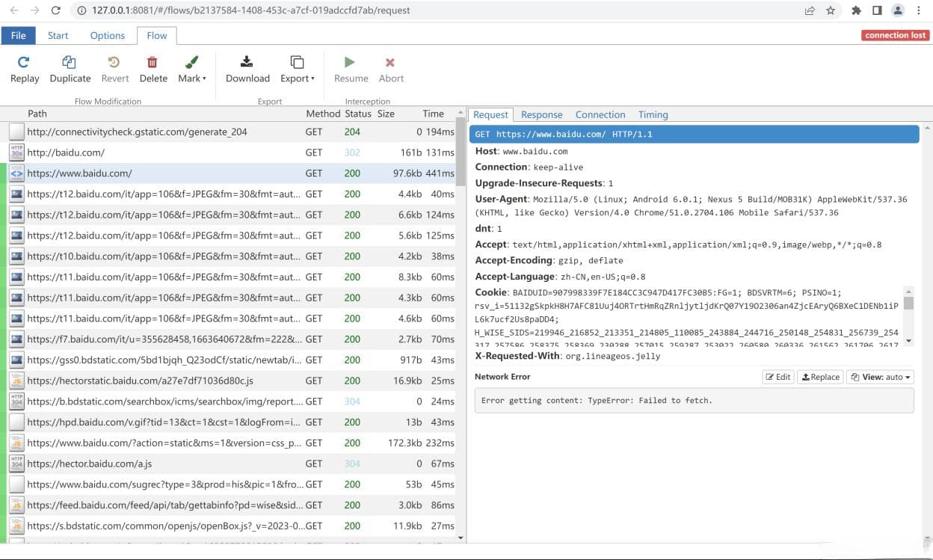
Task: Click the Replay flow icon
Action: [24, 63]
